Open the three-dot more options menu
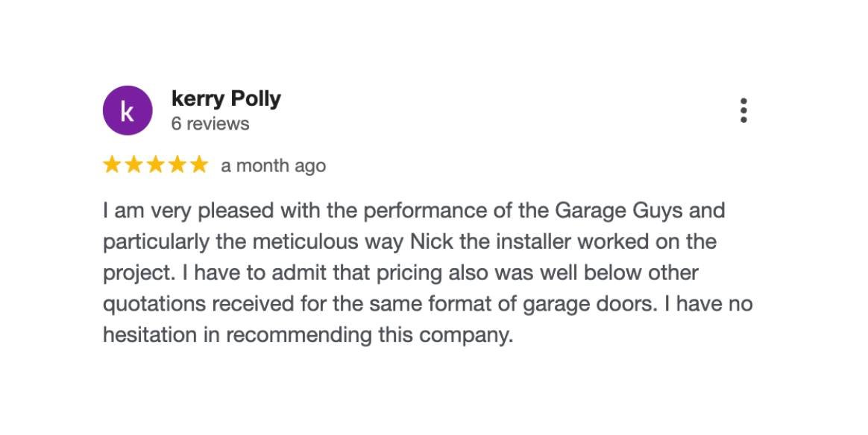The width and height of the screenshot is (868, 435). tap(743, 110)
